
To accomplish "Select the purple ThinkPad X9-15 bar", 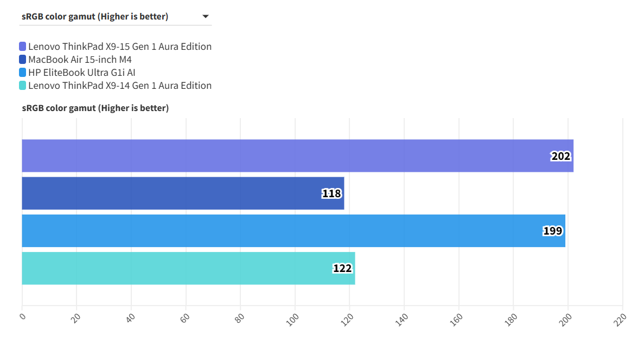I will pyautogui.click(x=271, y=156).
